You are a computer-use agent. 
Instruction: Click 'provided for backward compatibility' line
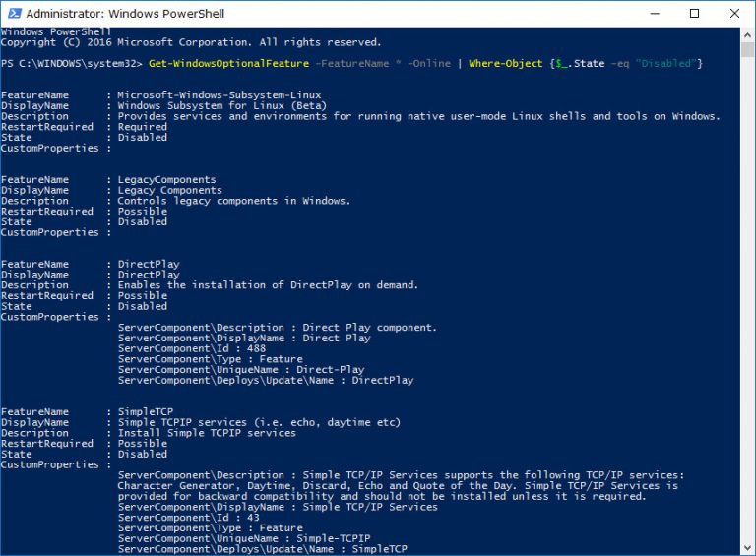tap(381, 496)
